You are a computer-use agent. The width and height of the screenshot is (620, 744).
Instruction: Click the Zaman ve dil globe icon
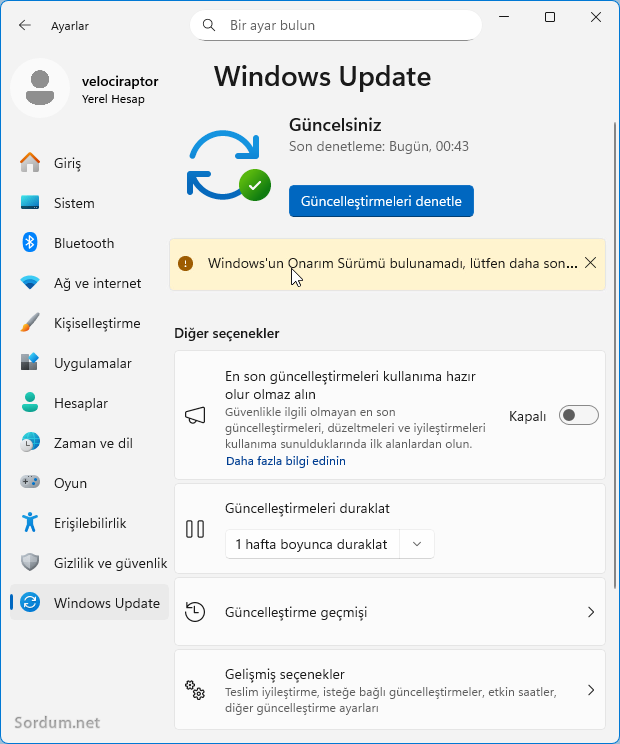(30, 443)
